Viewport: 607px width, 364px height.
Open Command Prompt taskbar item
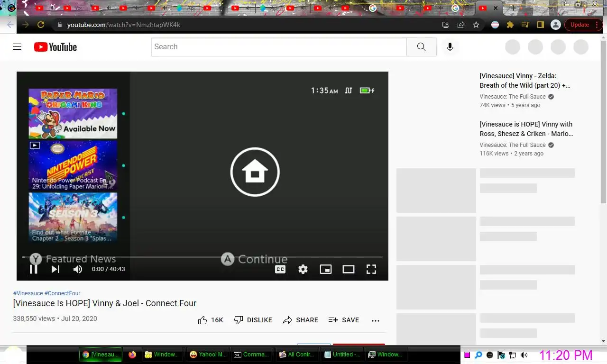[x=252, y=355]
